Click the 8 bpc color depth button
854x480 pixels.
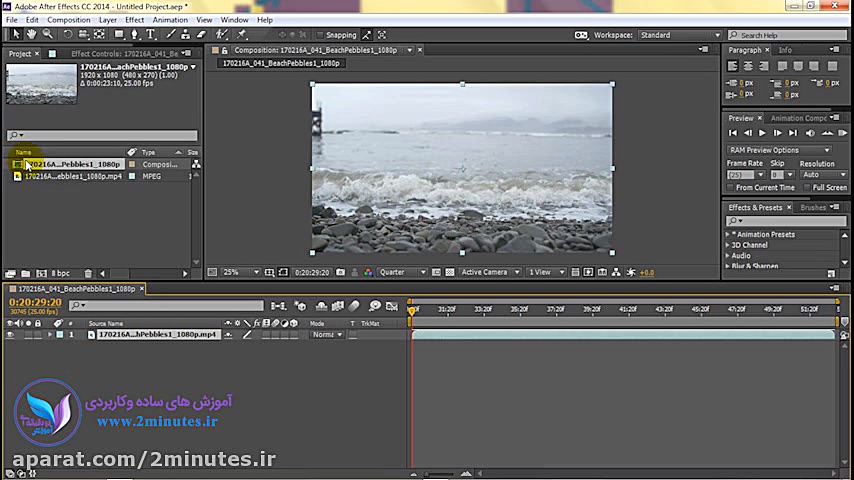[60, 274]
